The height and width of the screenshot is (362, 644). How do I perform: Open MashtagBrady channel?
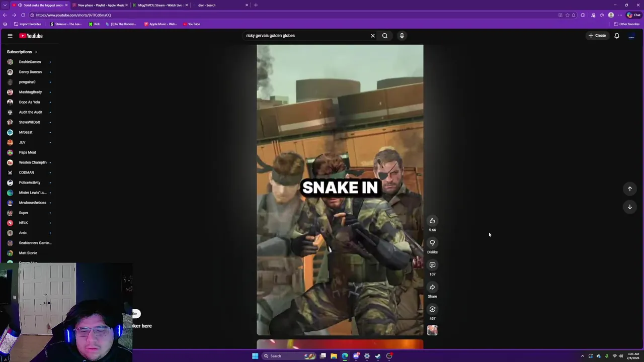click(29, 92)
